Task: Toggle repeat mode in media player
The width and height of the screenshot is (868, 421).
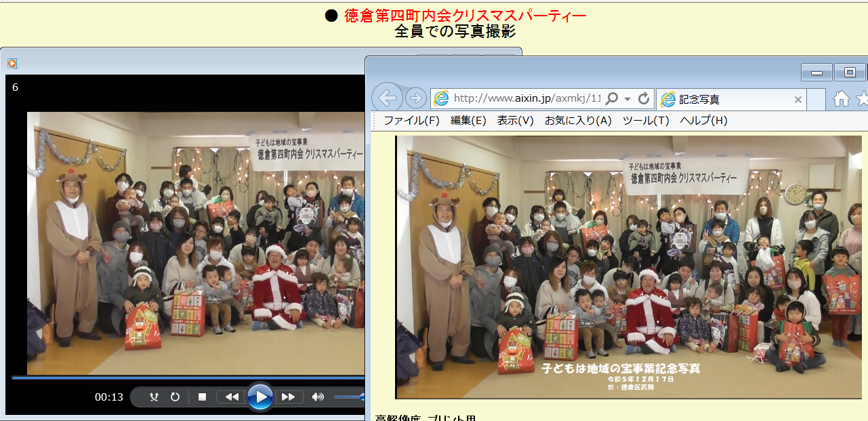Action: (175, 397)
